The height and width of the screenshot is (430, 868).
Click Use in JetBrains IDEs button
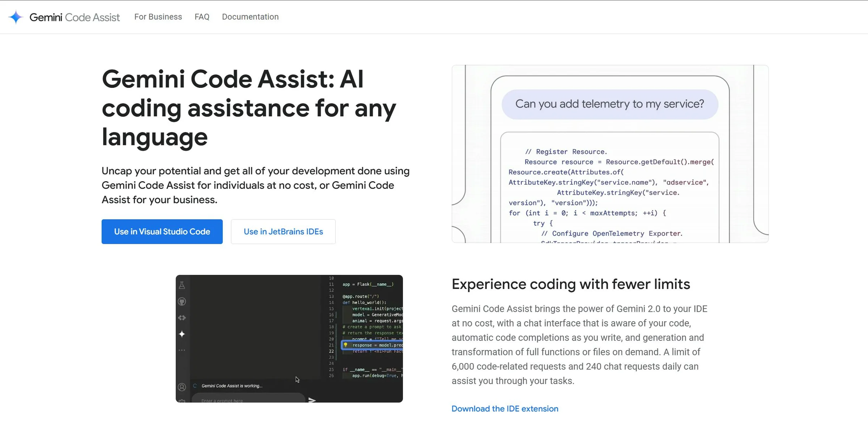(x=283, y=231)
